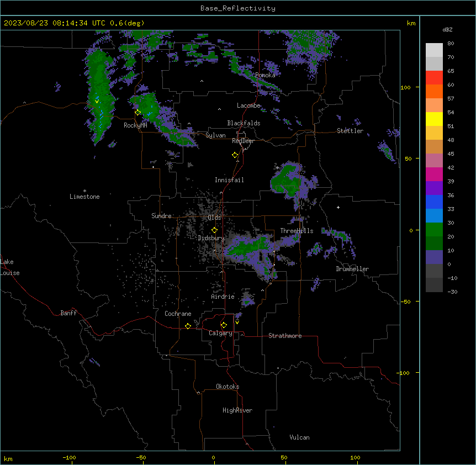The image size is (476, 465).
Task: Click the Innisfail label
Action: coord(229,180)
